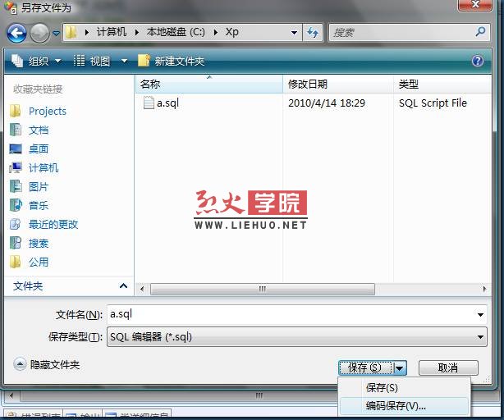Click the folder icon in the address bar
Viewport: 504px width, 420px height.
[x=71, y=32]
